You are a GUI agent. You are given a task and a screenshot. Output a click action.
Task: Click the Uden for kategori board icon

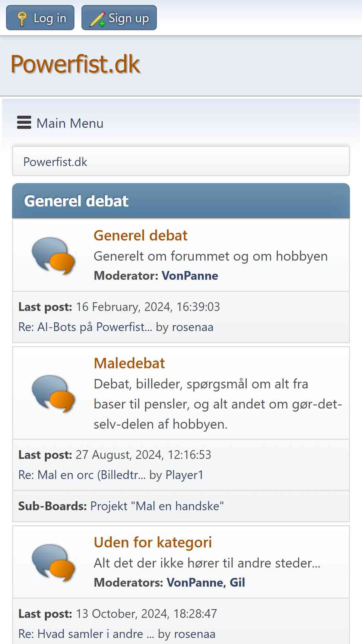(53, 563)
